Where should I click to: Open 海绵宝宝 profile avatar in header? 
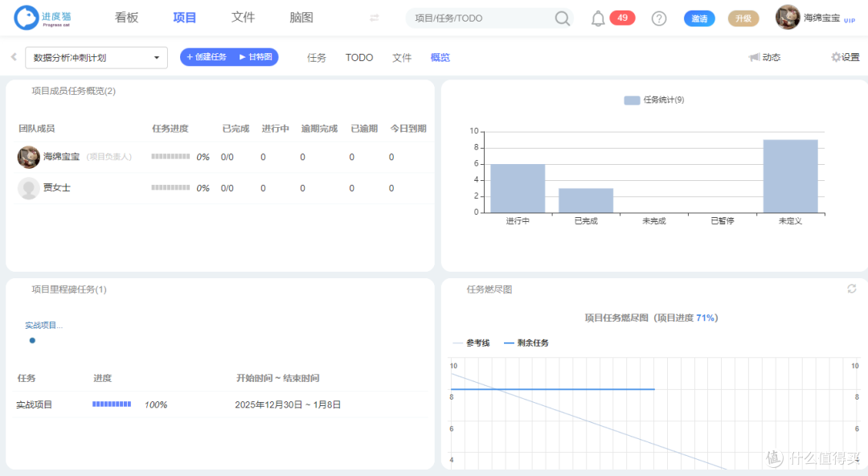tap(787, 17)
